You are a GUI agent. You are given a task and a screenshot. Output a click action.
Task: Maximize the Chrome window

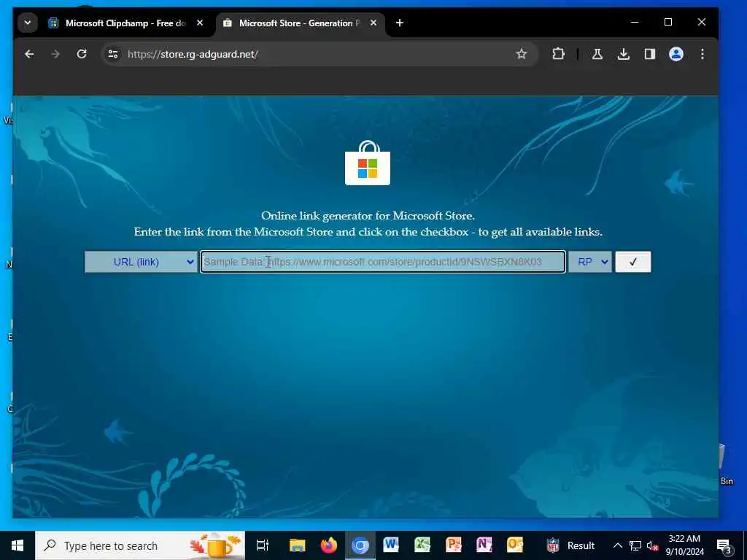668,23
